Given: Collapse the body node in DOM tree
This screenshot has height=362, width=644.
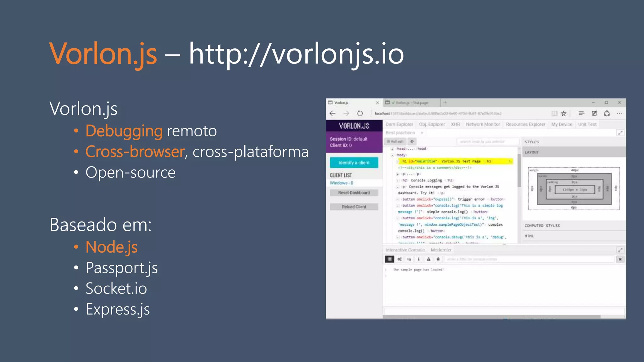Looking at the screenshot, I should tap(392, 155).
